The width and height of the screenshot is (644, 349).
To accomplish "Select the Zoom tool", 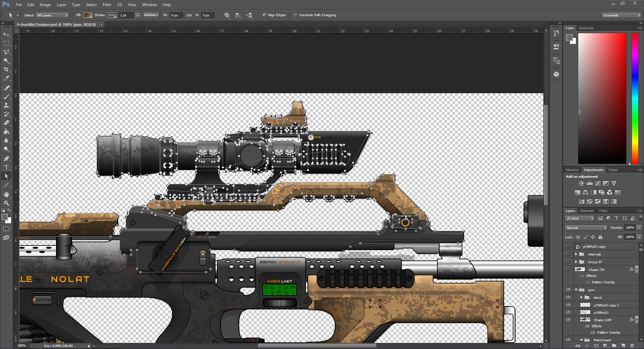I will [6, 203].
